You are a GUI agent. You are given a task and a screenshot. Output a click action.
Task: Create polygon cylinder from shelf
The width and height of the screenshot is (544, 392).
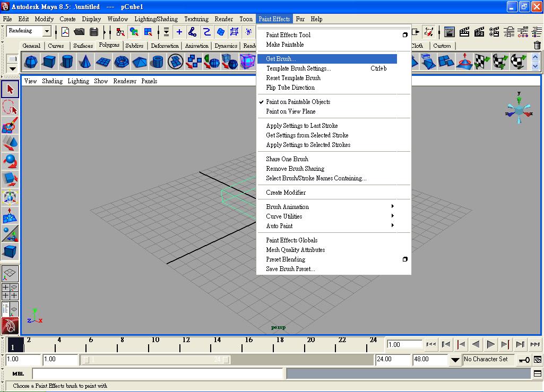(x=67, y=62)
